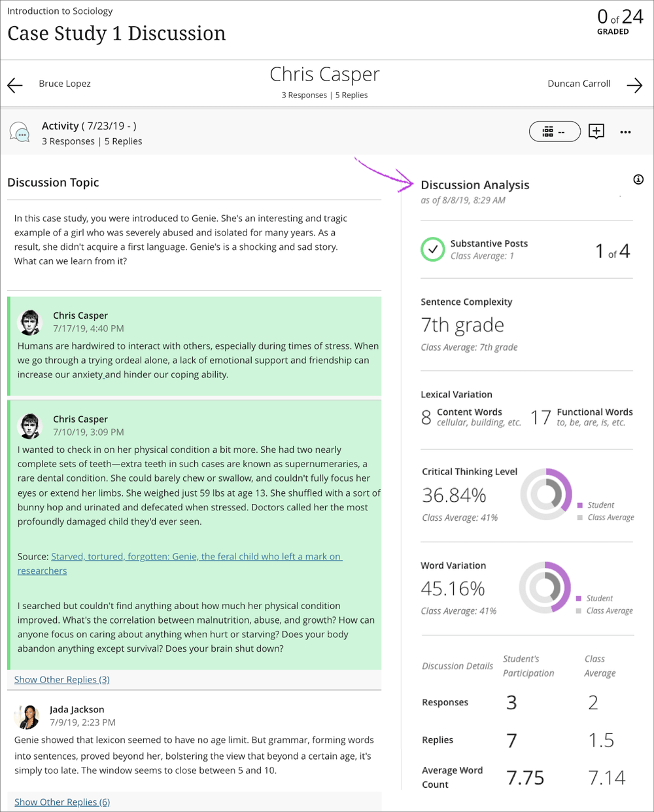This screenshot has height=812, width=654.
Task: Go to Duncan Carroll's submission
Action: click(579, 84)
